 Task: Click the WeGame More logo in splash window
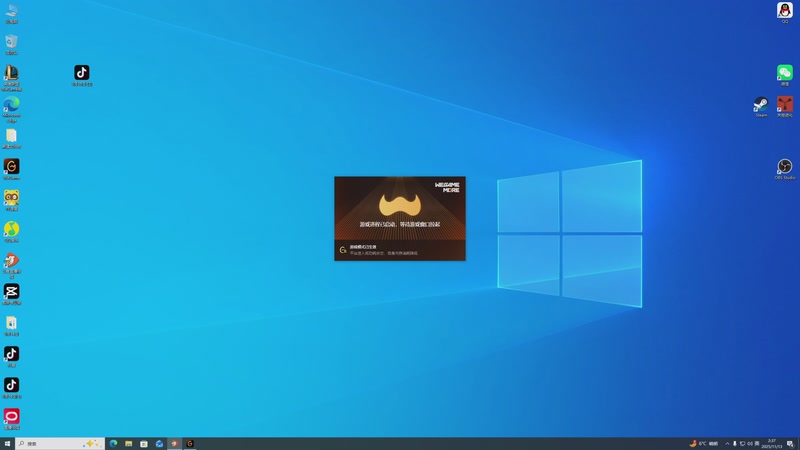click(x=447, y=187)
